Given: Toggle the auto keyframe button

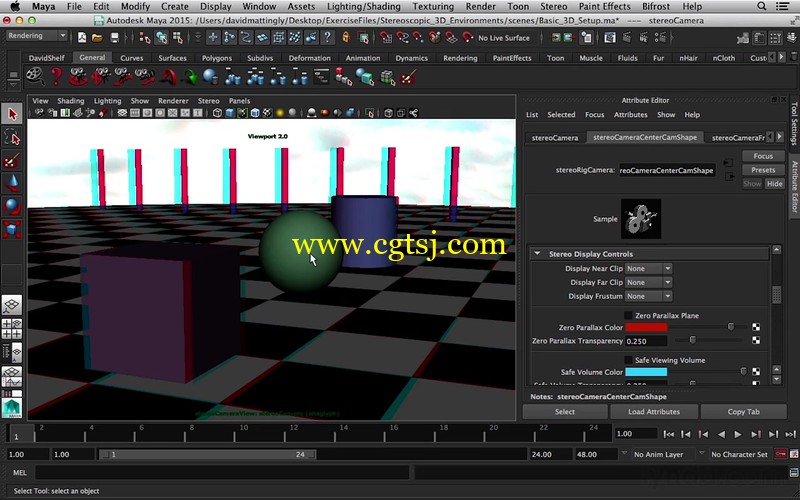Looking at the screenshot, I should pyautogui.click(x=781, y=454).
